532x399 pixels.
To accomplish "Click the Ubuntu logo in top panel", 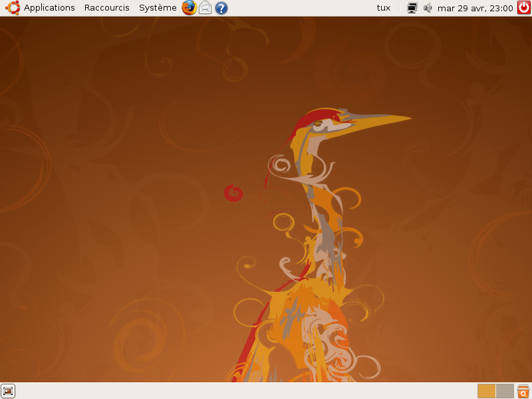I will tap(13, 8).
